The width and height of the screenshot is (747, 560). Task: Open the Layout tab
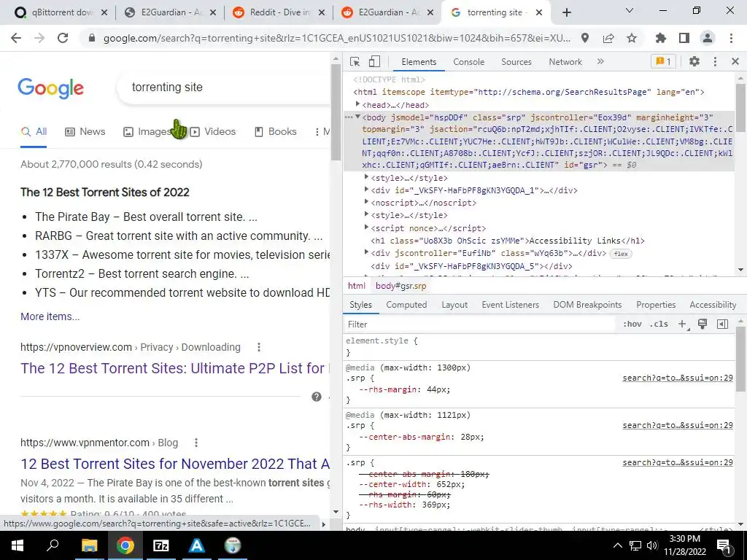pyautogui.click(x=454, y=305)
